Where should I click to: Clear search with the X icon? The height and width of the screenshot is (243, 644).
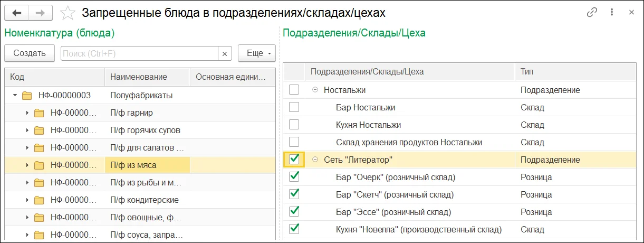point(225,53)
